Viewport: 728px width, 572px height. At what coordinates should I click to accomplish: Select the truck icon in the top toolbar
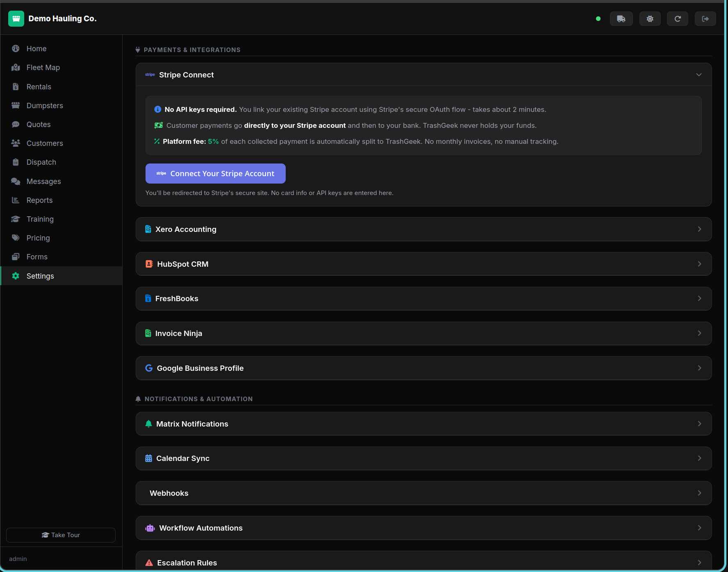(621, 18)
